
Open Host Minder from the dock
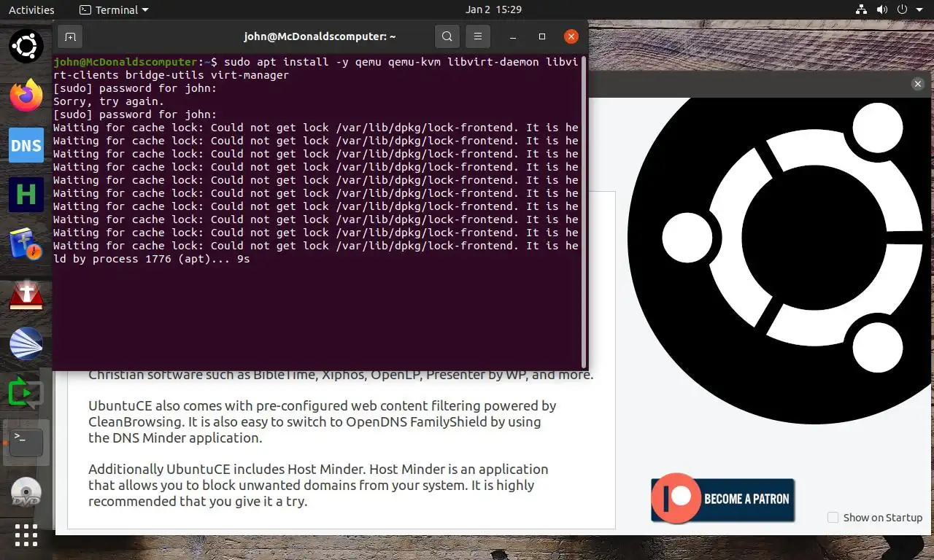pos(26,195)
